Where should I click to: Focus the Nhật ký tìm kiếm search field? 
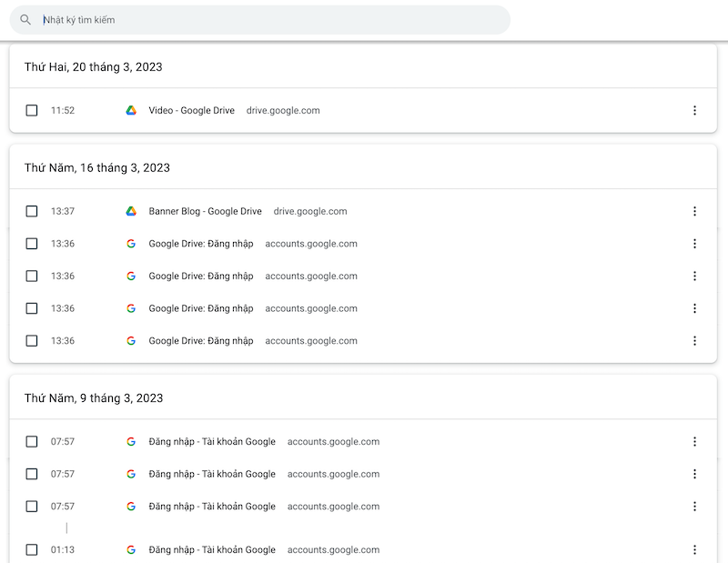click(273, 20)
